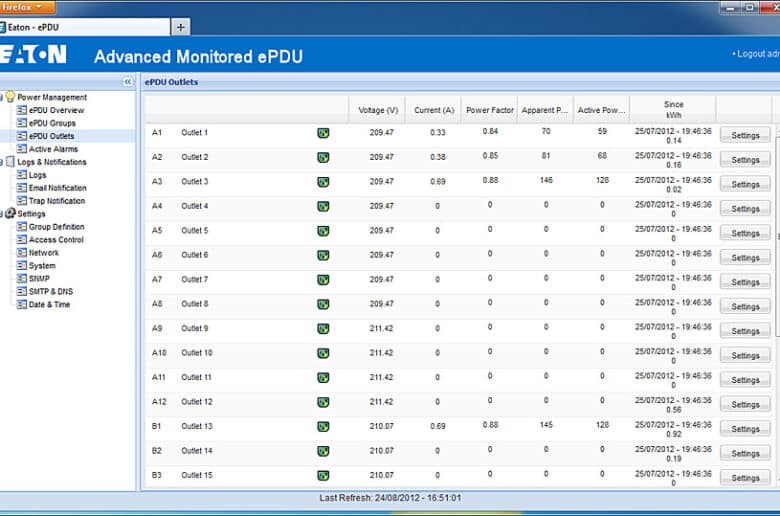Click the A1 outlet identifier cell

(x=157, y=132)
